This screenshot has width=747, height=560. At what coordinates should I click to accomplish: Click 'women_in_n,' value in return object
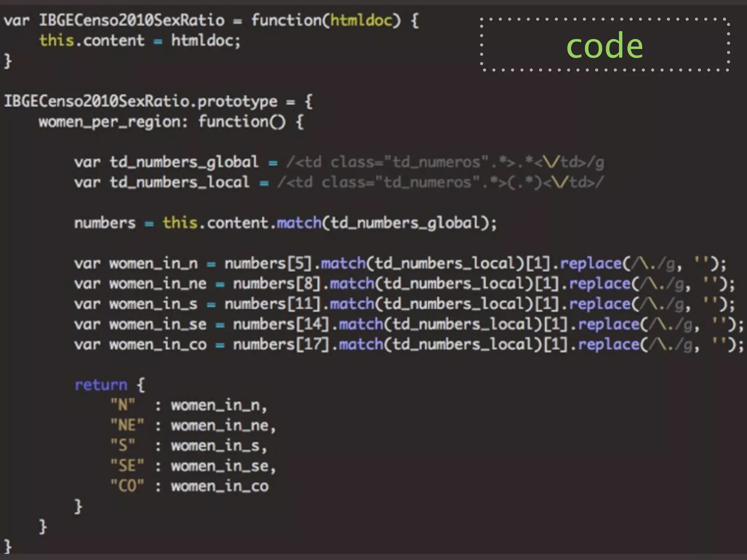point(219,405)
